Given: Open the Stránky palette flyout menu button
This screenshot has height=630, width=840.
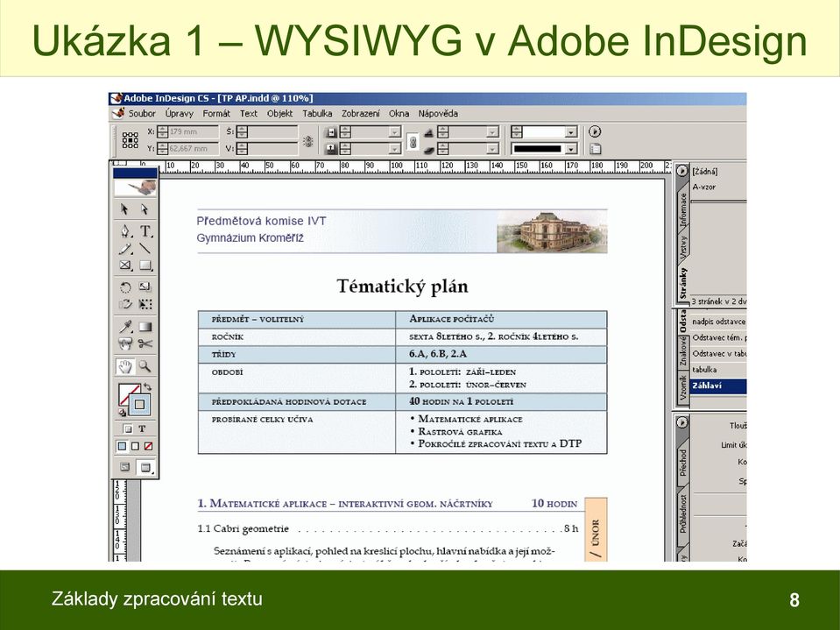Looking at the screenshot, I should [x=681, y=171].
